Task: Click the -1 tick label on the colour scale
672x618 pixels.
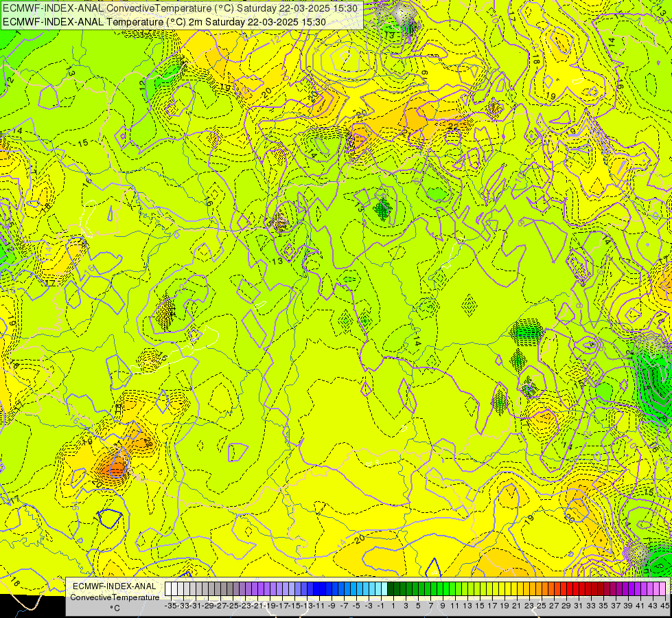Action: pyautogui.click(x=381, y=606)
